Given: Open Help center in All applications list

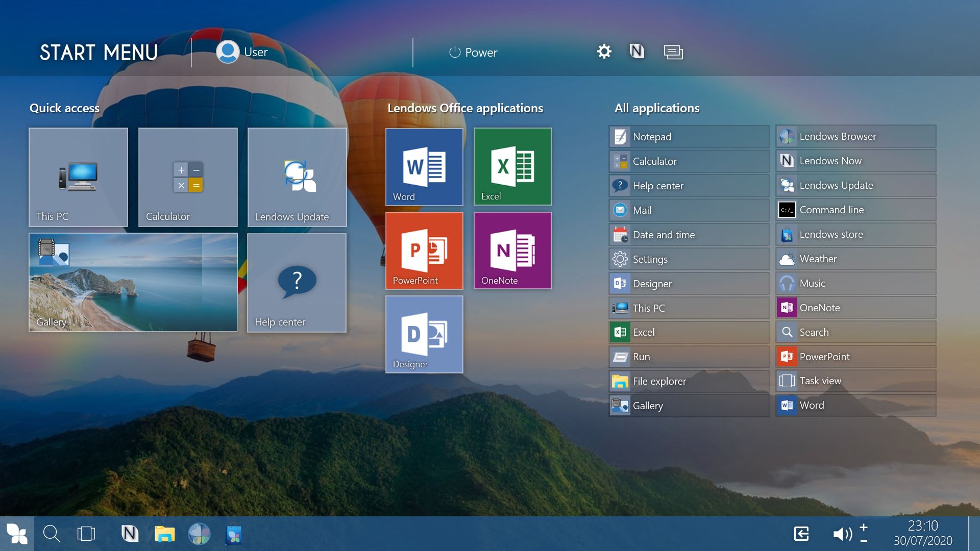Looking at the screenshot, I should (x=689, y=186).
